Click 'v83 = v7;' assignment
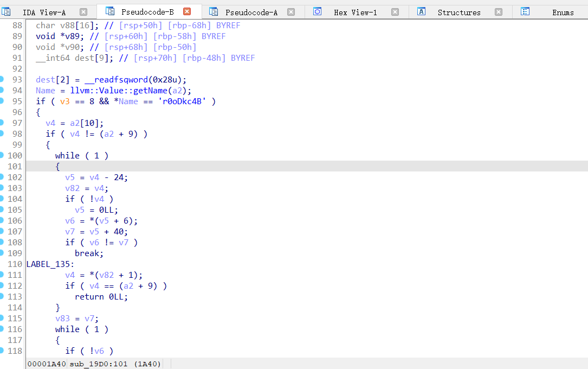This screenshot has width=588, height=369. 77,319
